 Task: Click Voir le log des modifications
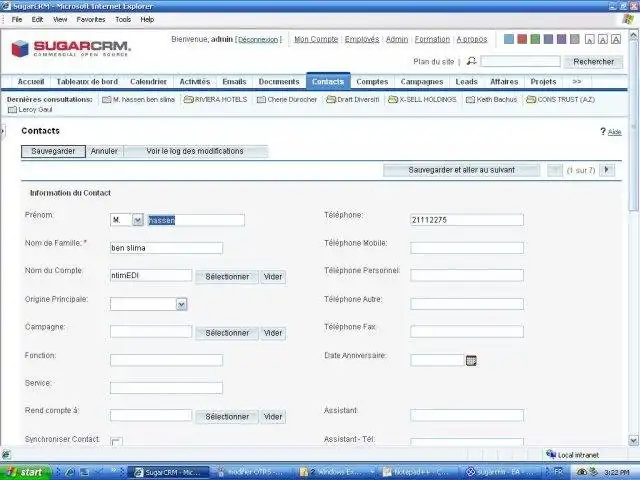[x=195, y=151]
